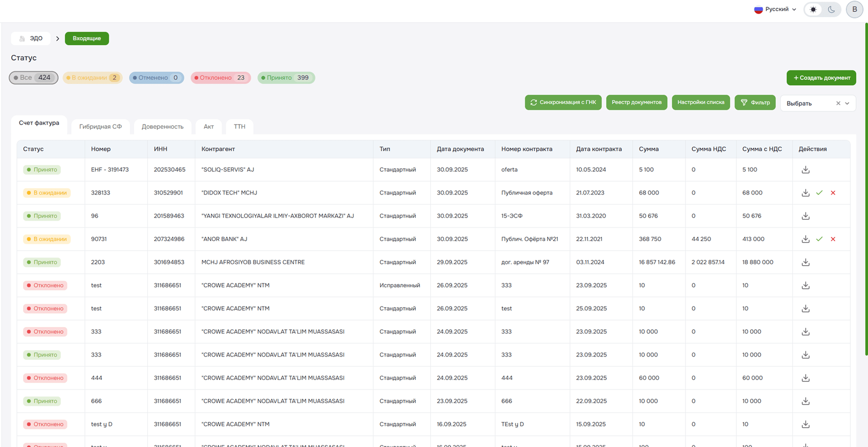Expand the Выбрать dropdown arrow
Viewport: 868px width, 447px height.
(x=847, y=103)
